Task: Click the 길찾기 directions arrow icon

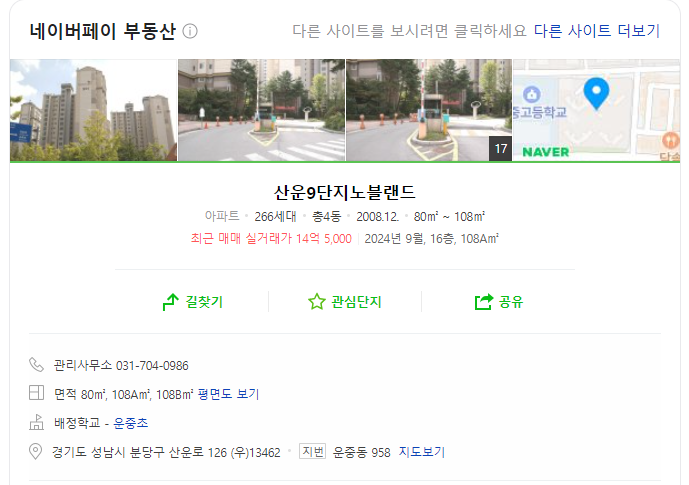Action: pyautogui.click(x=170, y=302)
